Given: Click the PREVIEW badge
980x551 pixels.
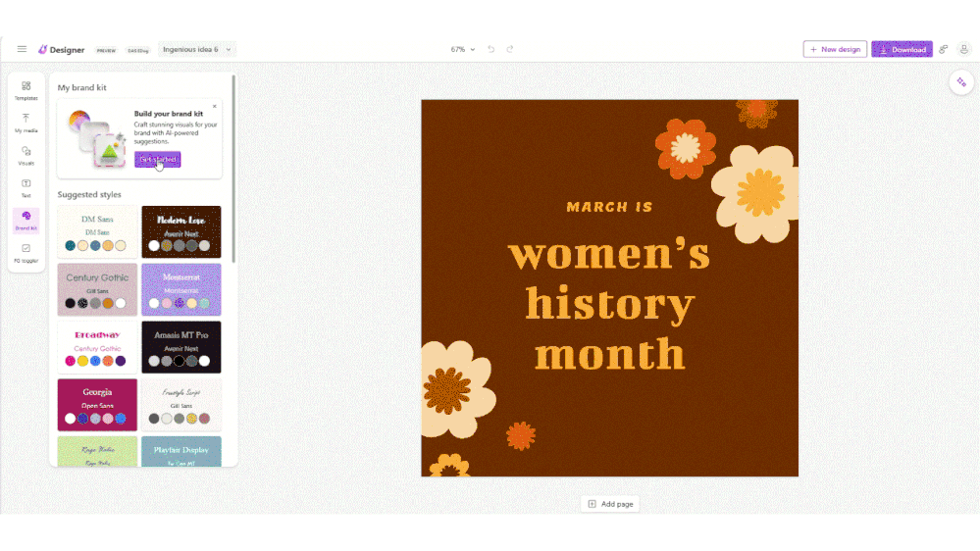Looking at the screenshot, I should 106,50.
